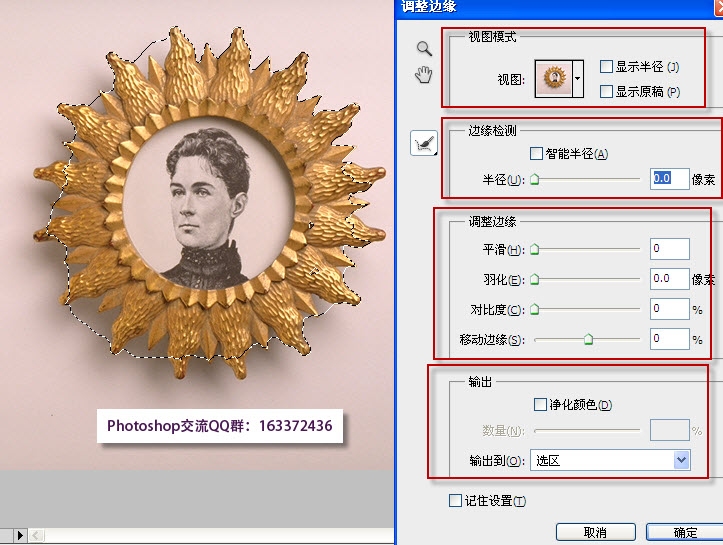This screenshot has height=545, width=723.
Task: Toggle 记住设置(T) checkbox
Action: [x=455, y=500]
